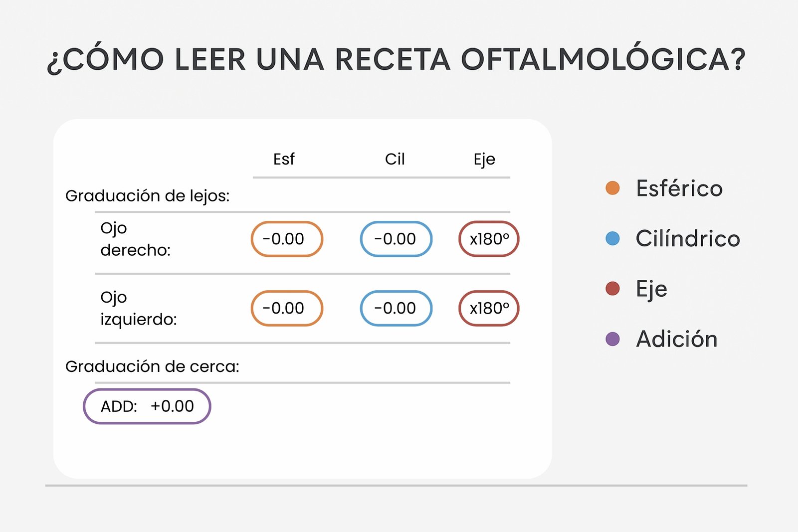Select left eye spherical value field
This screenshot has width=798, height=532.
[x=287, y=308]
